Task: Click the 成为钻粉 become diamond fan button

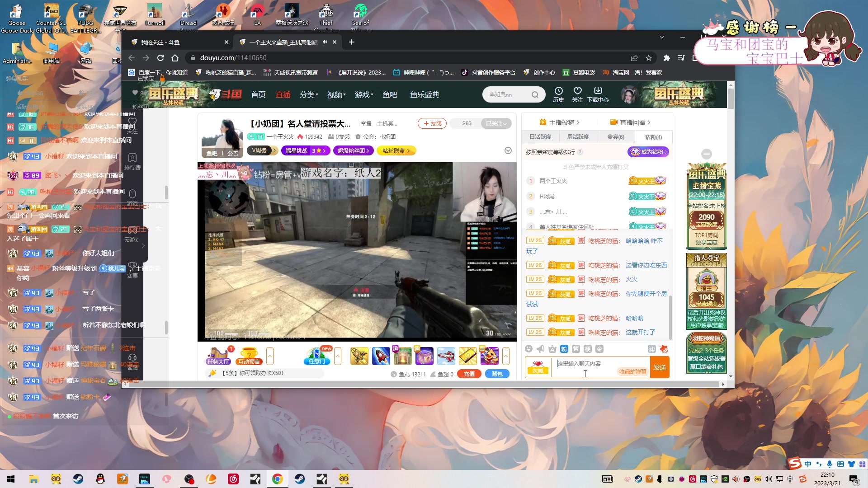Action: coord(648,152)
